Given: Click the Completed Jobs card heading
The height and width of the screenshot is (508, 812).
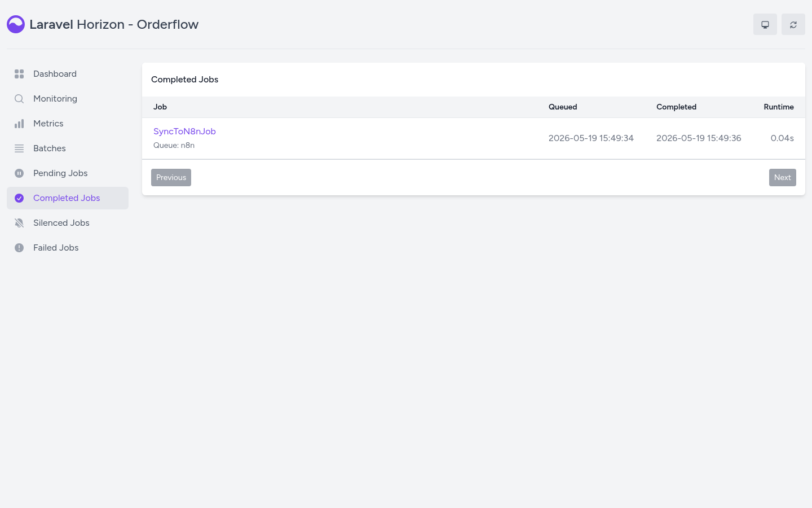Looking at the screenshot, I should [184, 80].
